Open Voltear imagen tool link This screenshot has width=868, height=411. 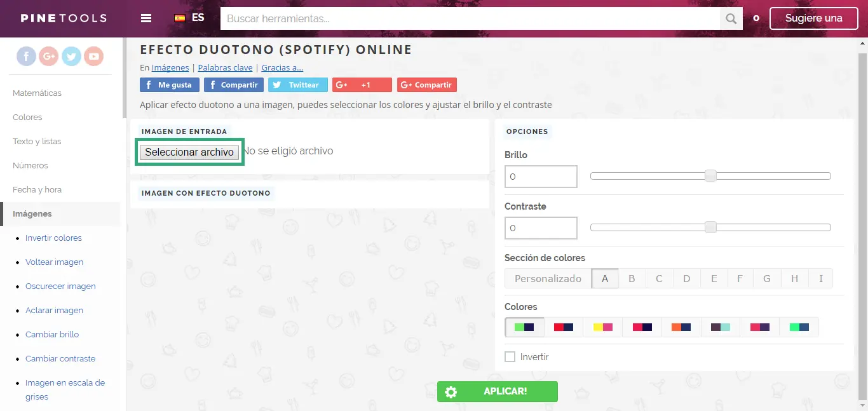[x=54, y=262]
